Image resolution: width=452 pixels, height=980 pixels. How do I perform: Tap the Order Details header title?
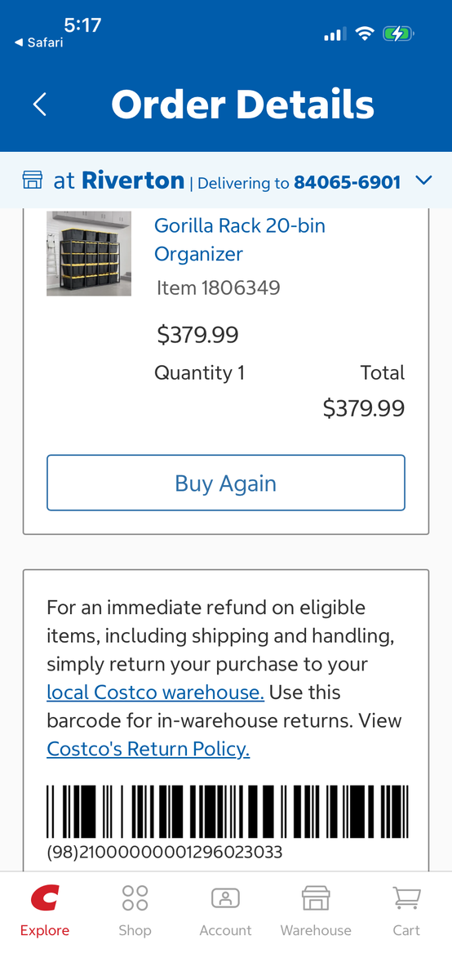[243, 105]
